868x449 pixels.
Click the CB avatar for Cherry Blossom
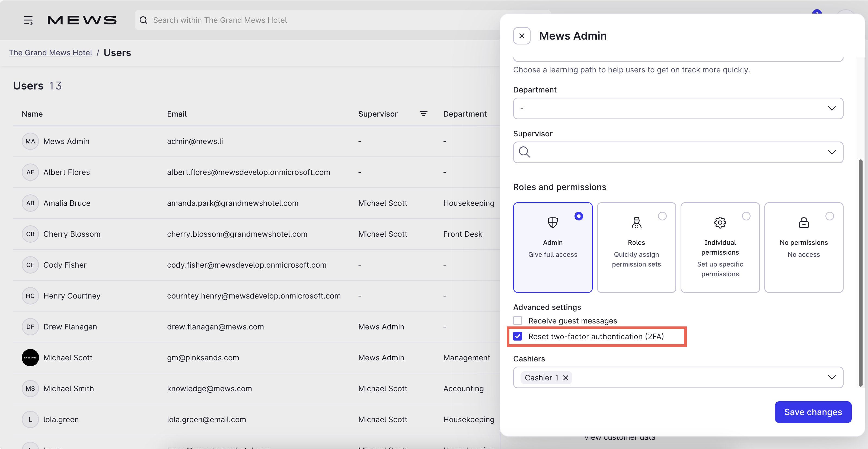30,234
